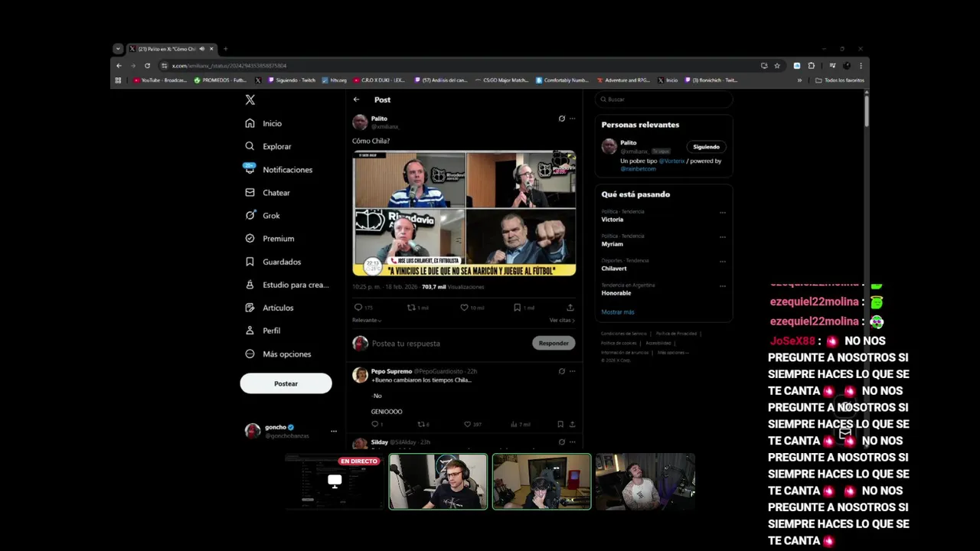Bookmark Pepo Supremo's reply
Viewport: 980px width, 551px height.
(560, 424)
